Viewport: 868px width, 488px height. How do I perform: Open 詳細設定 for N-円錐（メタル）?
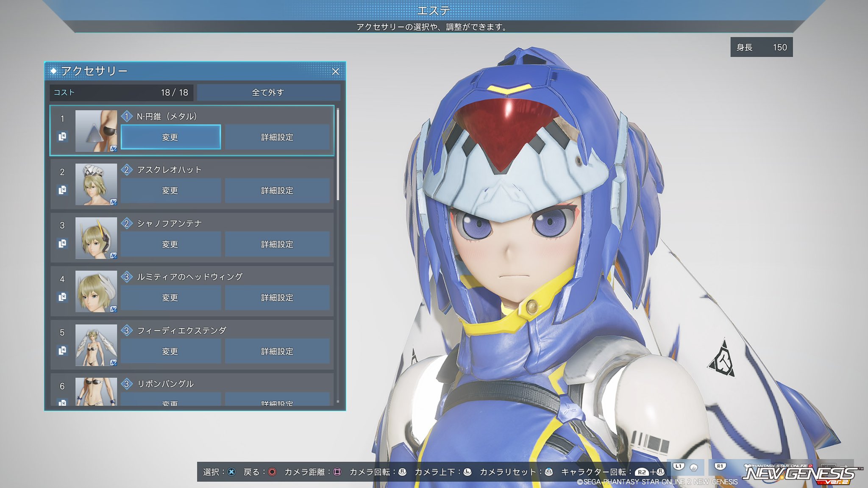(277, 137)
